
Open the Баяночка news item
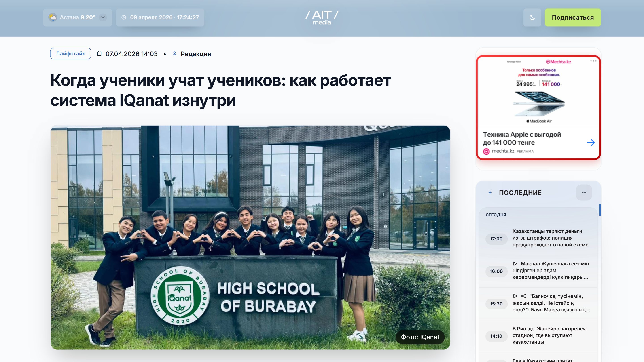click(x=551, y=303)
